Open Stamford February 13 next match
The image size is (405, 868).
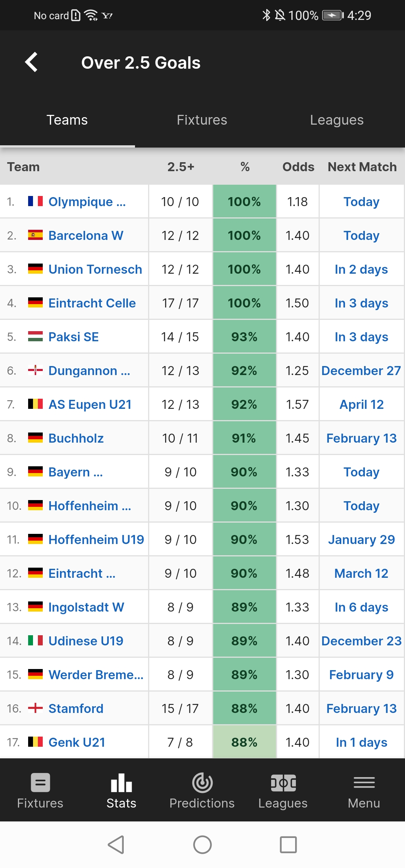tap(361, 708)
